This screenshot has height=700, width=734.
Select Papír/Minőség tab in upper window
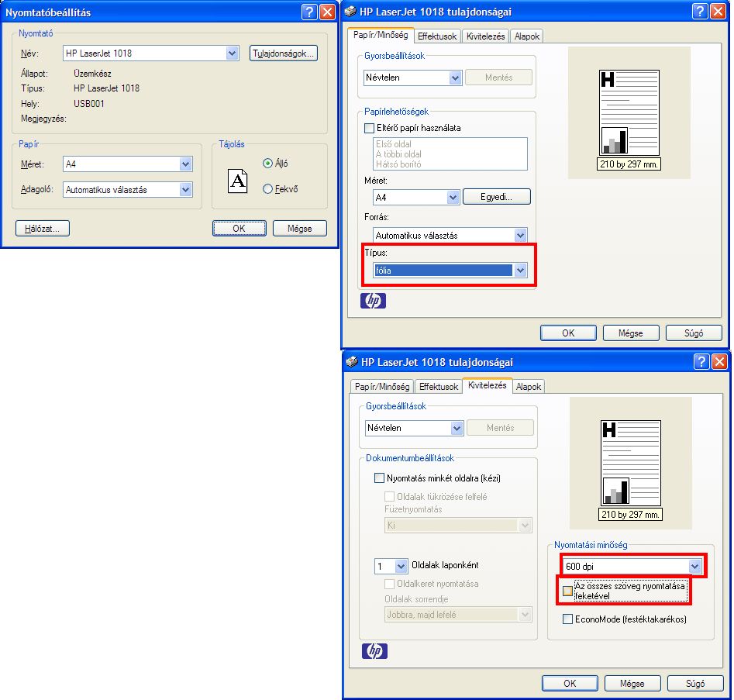tap(381, 35)
